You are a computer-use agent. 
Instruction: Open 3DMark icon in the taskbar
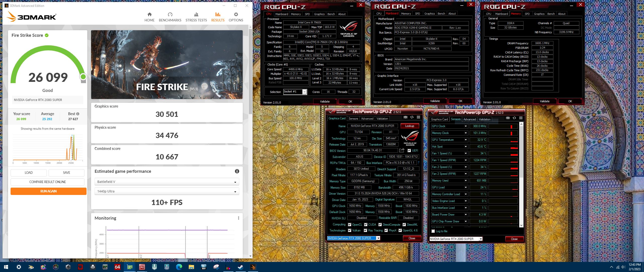pos(253,267)
